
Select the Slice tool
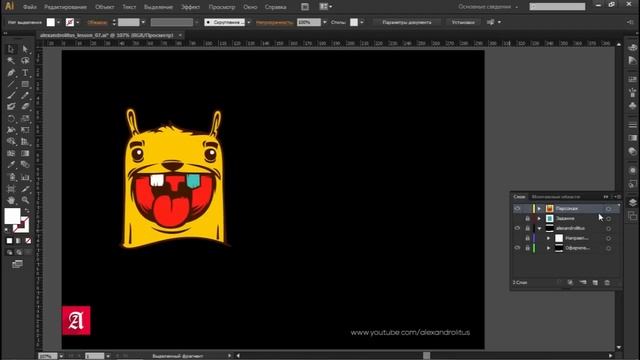pos(25,189)
